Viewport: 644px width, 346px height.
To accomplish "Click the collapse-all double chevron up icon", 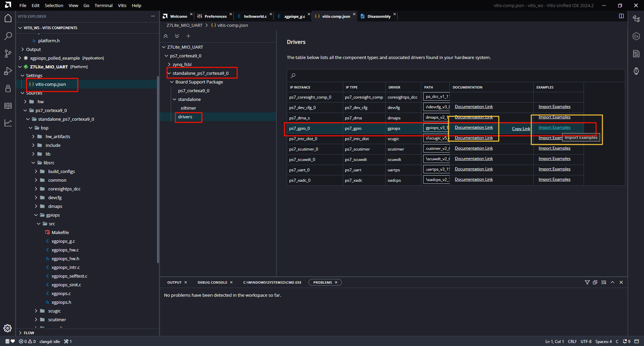I will (x=166, y=36).
